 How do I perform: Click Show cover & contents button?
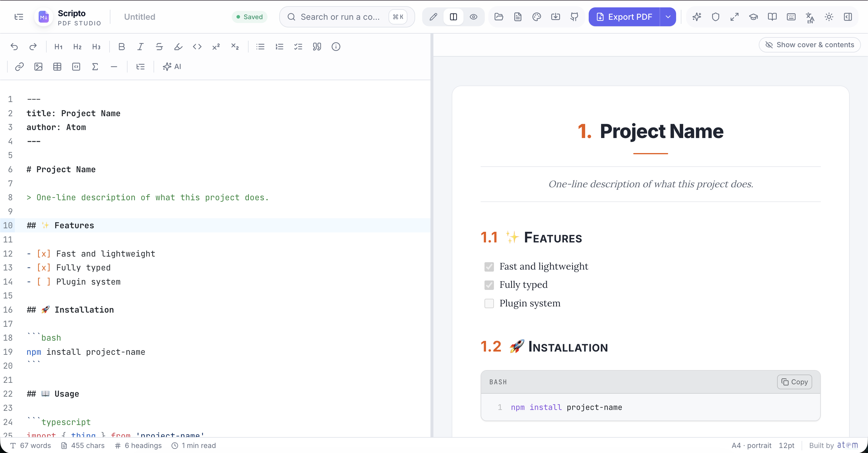(810, 45)
